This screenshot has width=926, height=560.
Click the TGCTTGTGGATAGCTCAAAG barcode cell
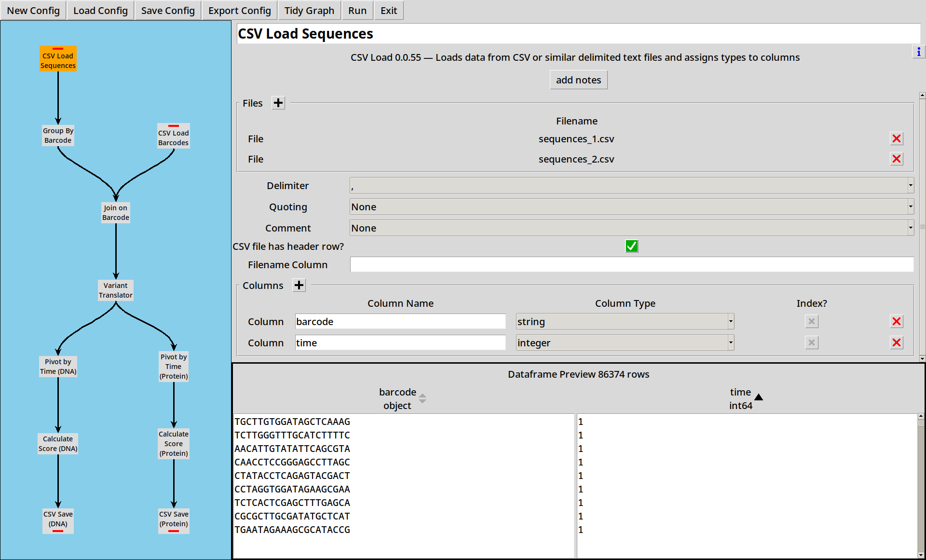click(292, 422)
